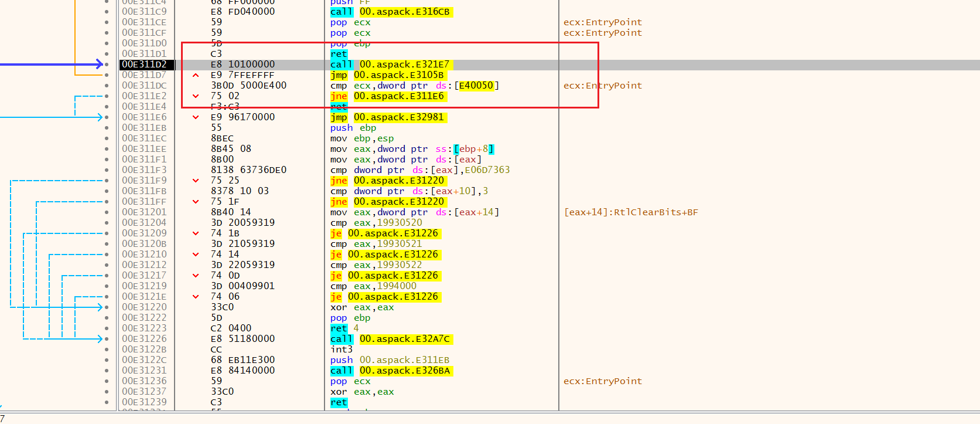Screen dimensions: 980x424
Task: Toggle breakpoint dot at address 00E311D2
Action: pos(106,65)
